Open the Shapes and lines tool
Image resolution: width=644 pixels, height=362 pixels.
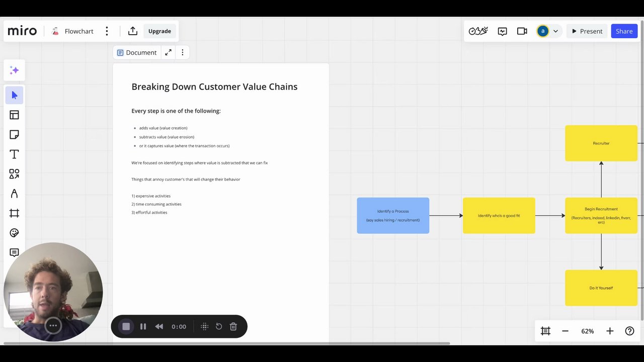(14, 174)
